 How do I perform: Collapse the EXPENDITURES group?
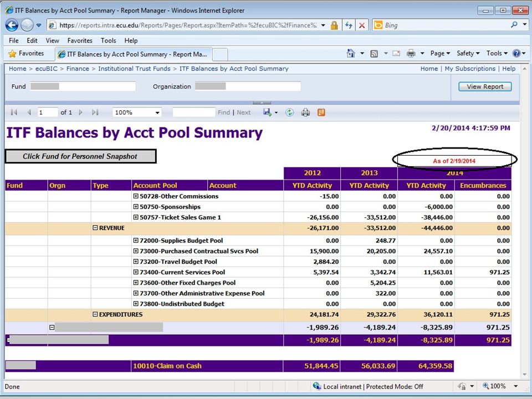pos(95,315)
